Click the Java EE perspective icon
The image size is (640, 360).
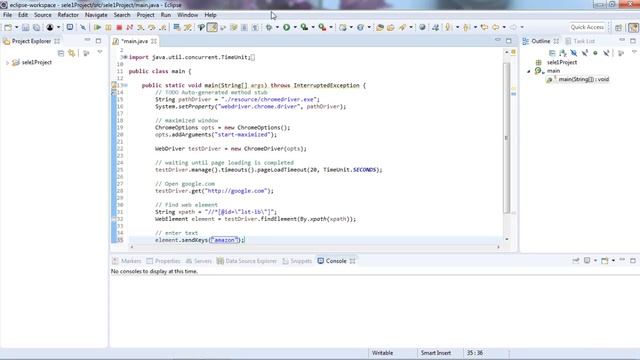click(633, 27)
